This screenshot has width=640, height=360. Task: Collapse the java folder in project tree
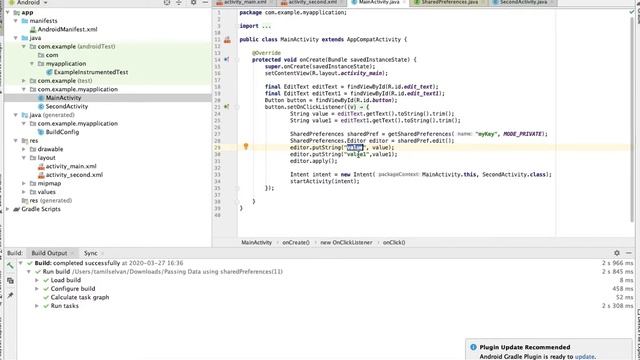(16, 38)
